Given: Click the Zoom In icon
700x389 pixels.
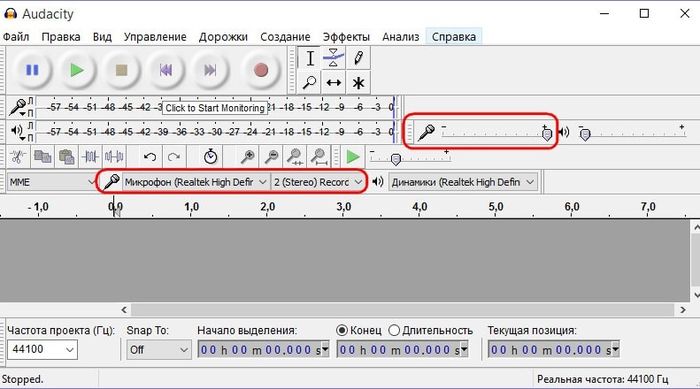Looking at the screenshot, I should [x=247, y=157].
